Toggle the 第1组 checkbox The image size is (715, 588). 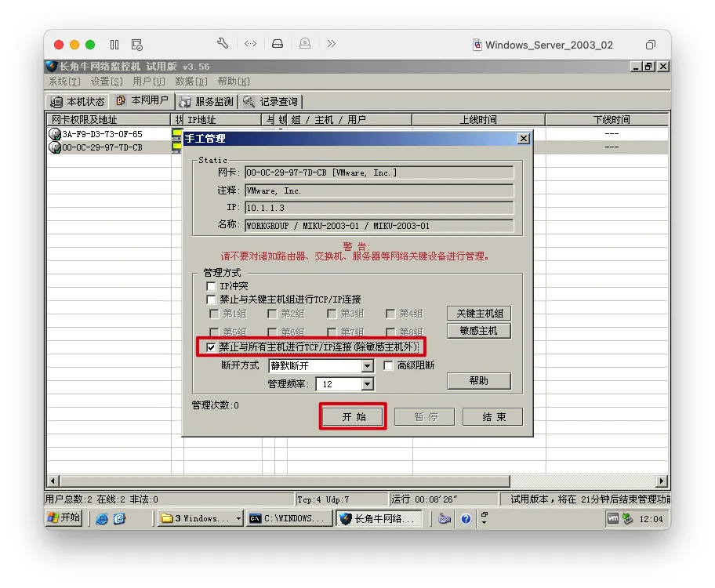pos(213,314)
